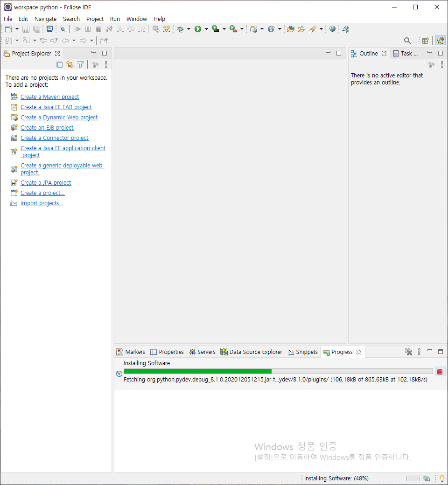
Task: Open Project Explorer View Menu dots
Action: tap(106, 64)
